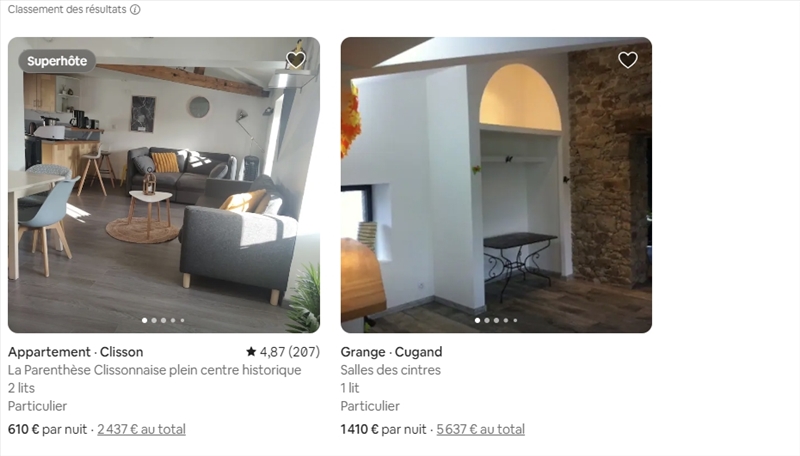This screenshot has width=800, height=456.
Task: Open Appartement · Clisson listing title
Action: click(x=76, y=352)
